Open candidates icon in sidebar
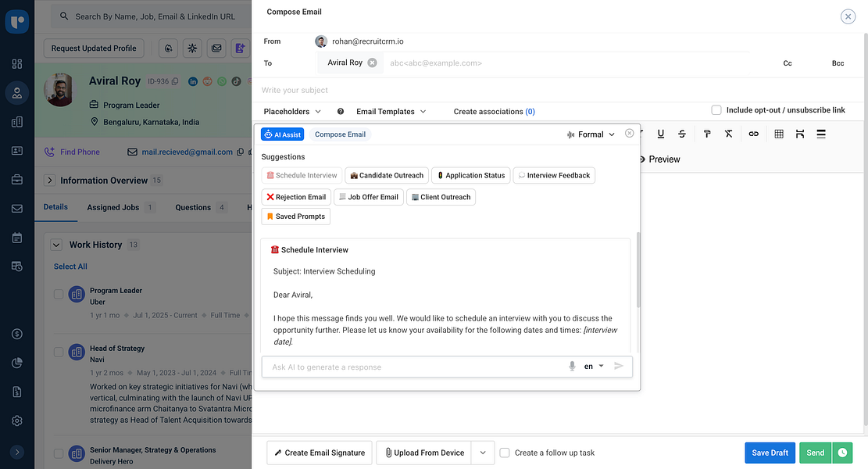 pyautogui.click(x=17, y=93)
